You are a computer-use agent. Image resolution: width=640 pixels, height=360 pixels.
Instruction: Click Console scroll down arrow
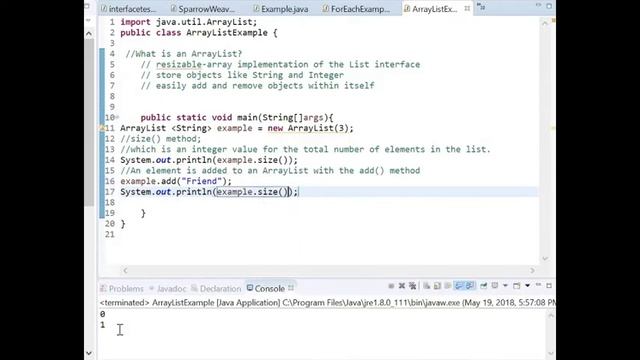551,353
